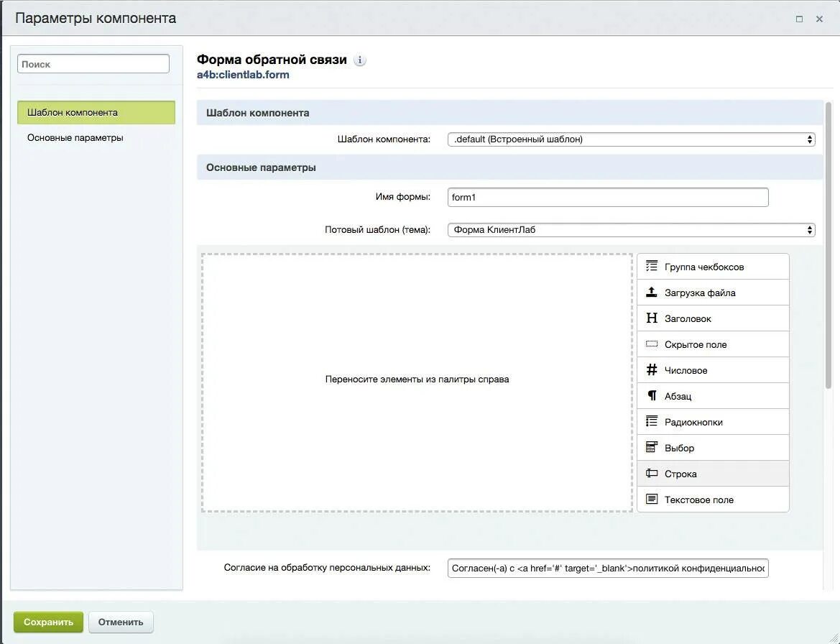Image resolution: width=840 pixels, height=644 pixels.
Task: Click the Числовое label text
Action: point(686,370)
